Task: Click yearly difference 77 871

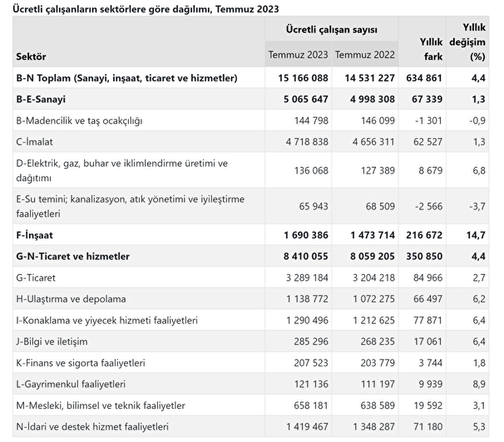Action: (x=427, y=321)
